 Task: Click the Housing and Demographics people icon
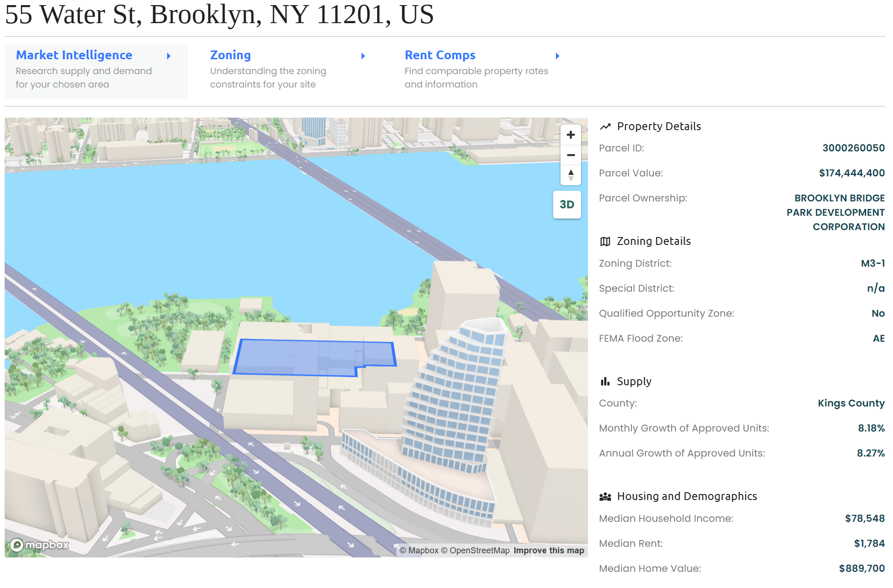(605, 497)
